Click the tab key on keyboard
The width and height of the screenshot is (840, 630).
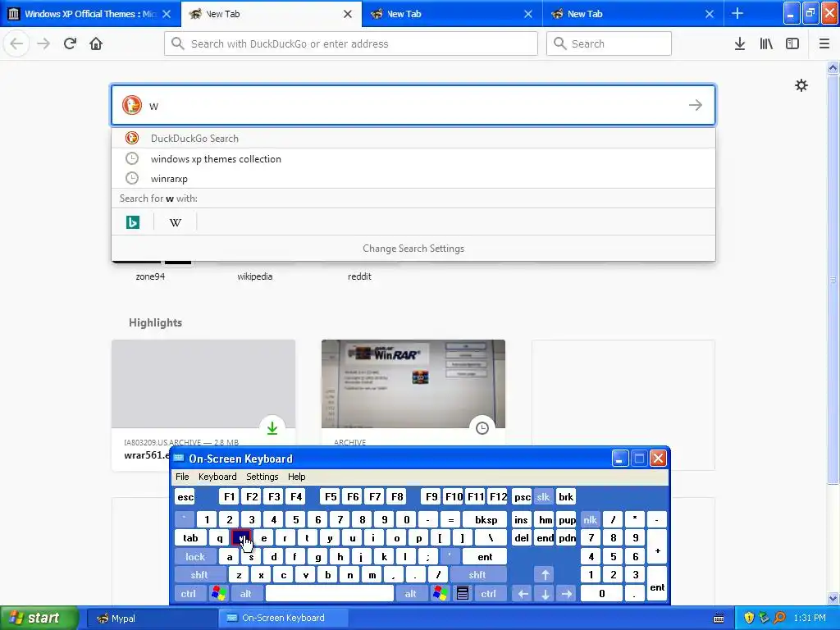190,538
